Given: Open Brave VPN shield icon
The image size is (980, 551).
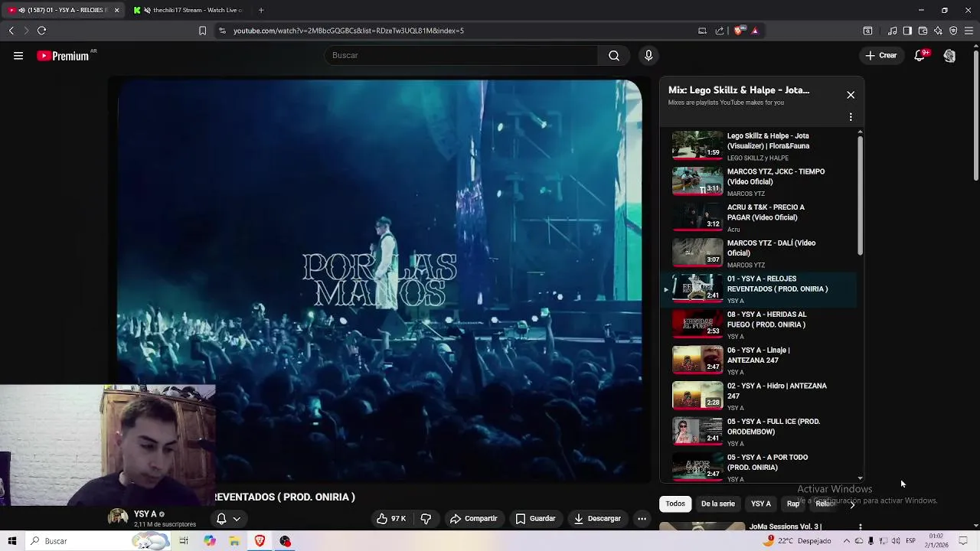Looking at the screenshot, I should tap(953, 31).
